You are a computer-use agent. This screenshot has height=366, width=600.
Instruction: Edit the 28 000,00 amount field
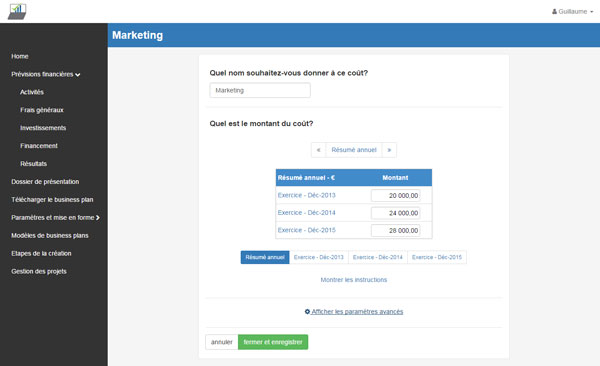click(396, 230)
